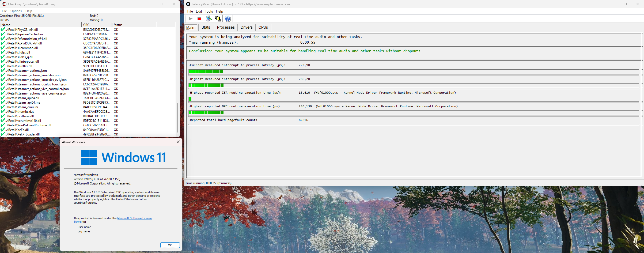
Task: Open LatencyMon help via blue question icon
Action: (228, 19)
